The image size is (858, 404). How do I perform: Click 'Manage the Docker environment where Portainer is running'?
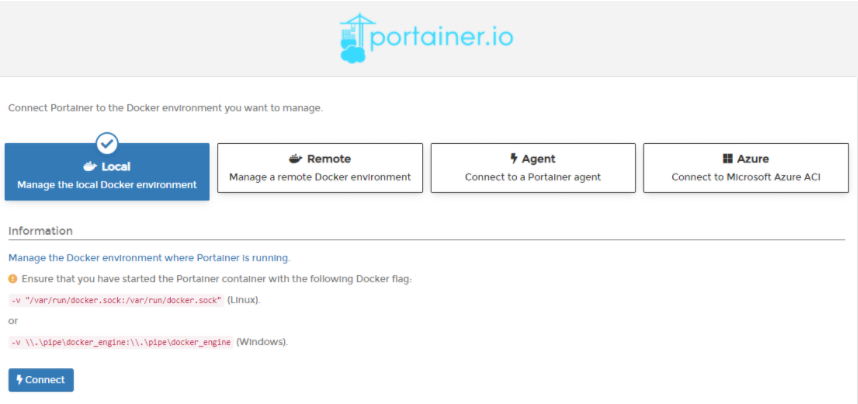[x=149, y=257]
